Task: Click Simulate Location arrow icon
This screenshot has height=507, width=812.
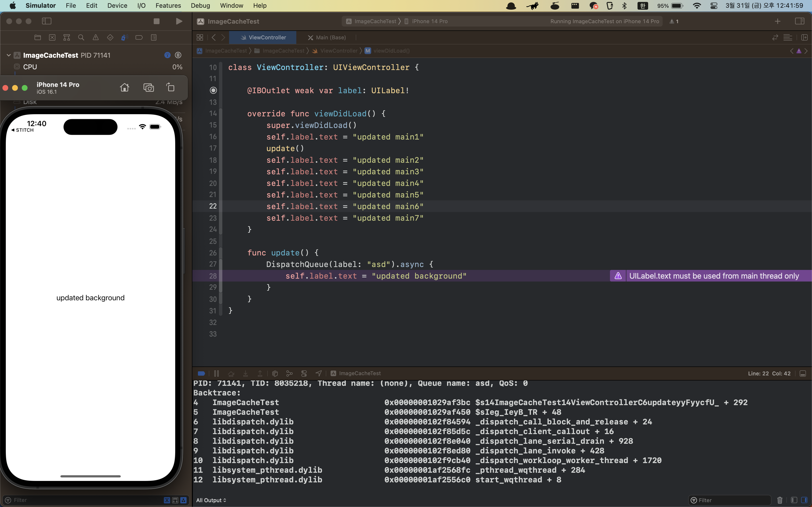Action: (319, 373)
